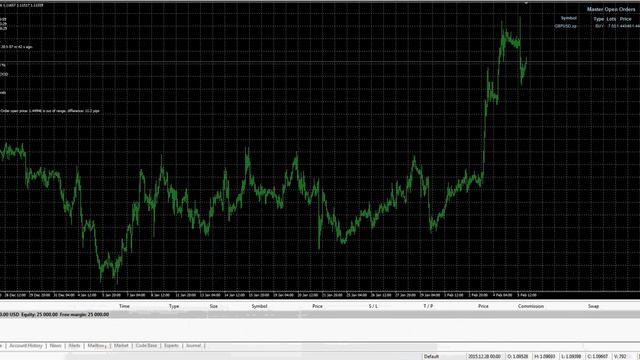Switch to the Market tab
Image resolution: width=640 pixels, height=360 pixels.
(121, 346)
